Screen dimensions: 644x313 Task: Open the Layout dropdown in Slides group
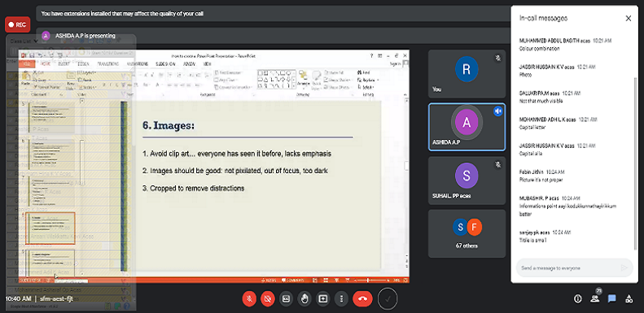point(86,72)
